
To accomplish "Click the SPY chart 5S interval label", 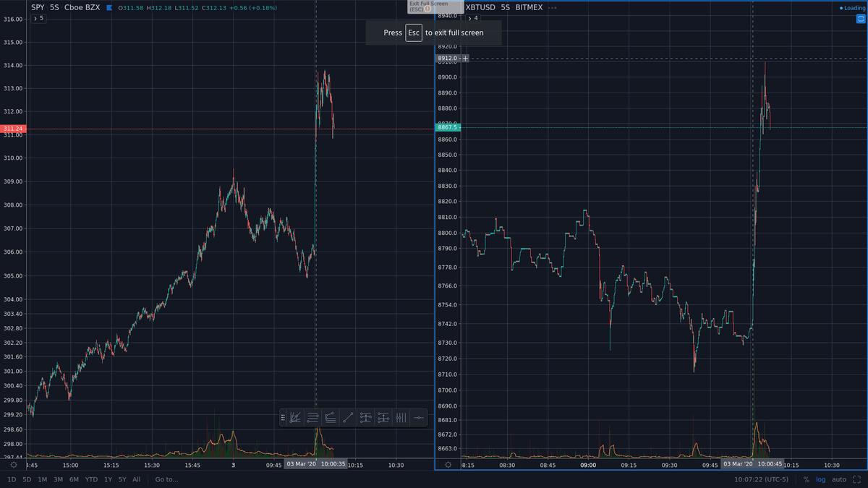I will point(54,8).
